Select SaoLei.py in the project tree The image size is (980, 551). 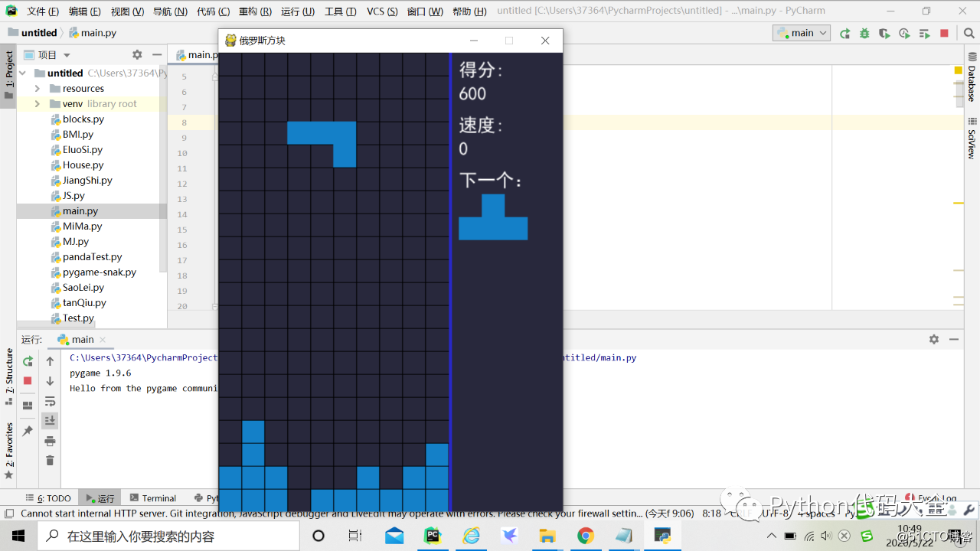coord(83,288)
